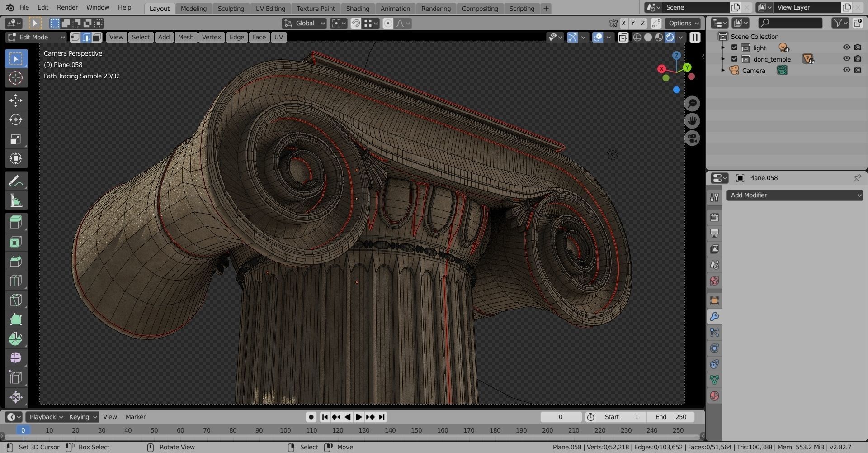Open the Modifier properties wrench tab
The height and width of the screenshot is (453, 868).
click(714, 317)
